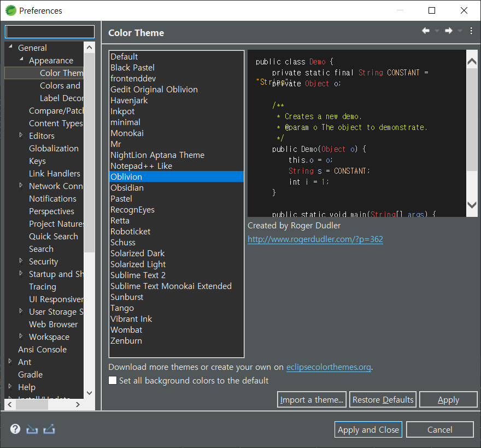Click code preview scrollbar down arrow
Viewport: 481px width, 448px height.
(472, 205)
